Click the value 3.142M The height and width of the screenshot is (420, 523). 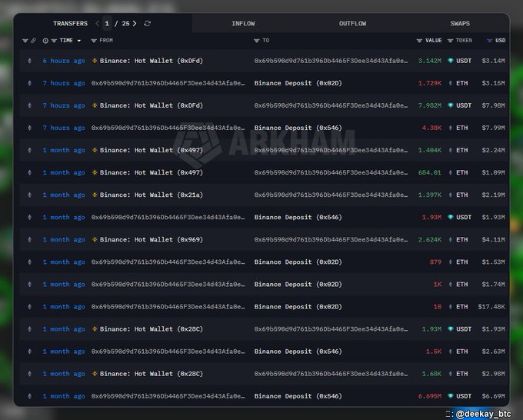(x=430, y=61)
